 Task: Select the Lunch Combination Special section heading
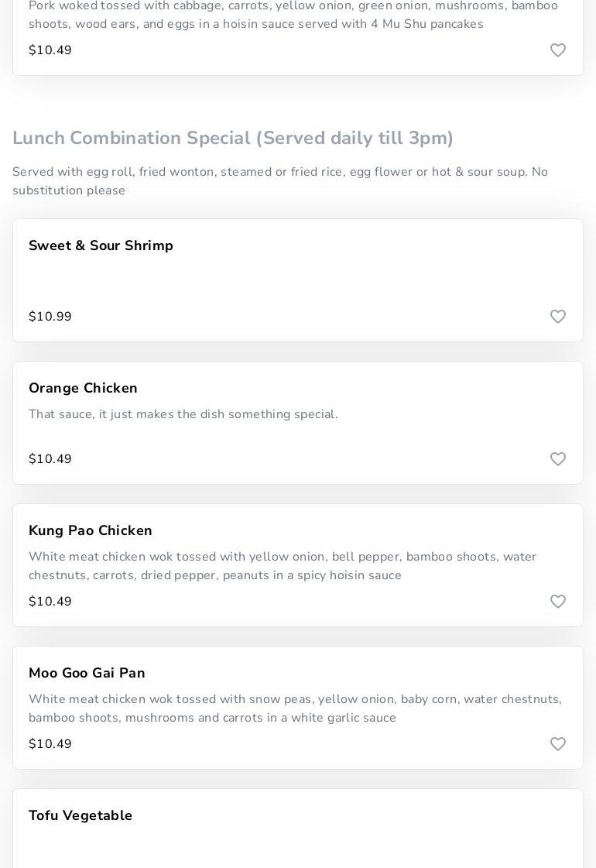coord(233,138)
